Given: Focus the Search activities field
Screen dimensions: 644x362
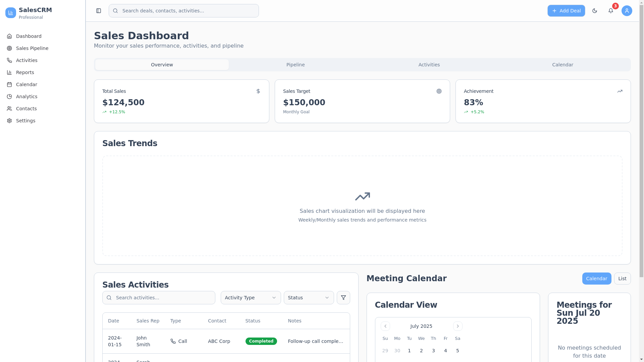Looking at the screenshot, I should pos(159,298).
